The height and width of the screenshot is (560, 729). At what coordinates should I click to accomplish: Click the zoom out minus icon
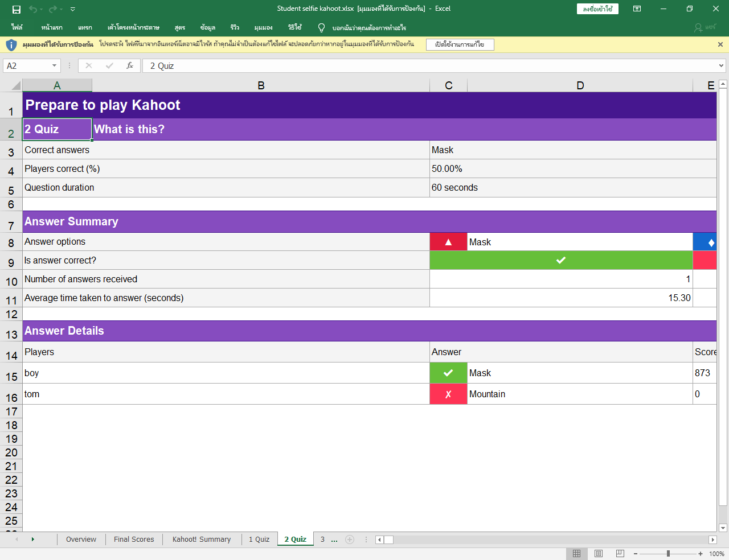636,554
